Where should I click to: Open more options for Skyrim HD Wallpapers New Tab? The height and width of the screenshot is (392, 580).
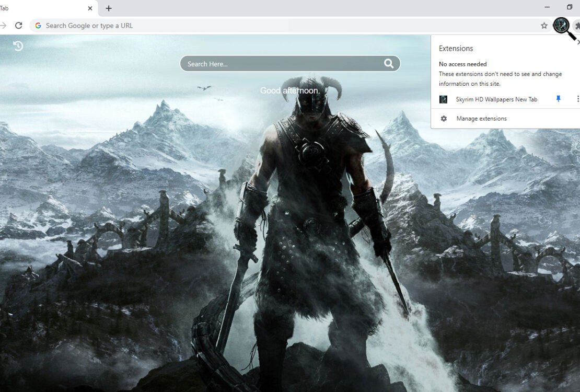[x=577, y=99]
